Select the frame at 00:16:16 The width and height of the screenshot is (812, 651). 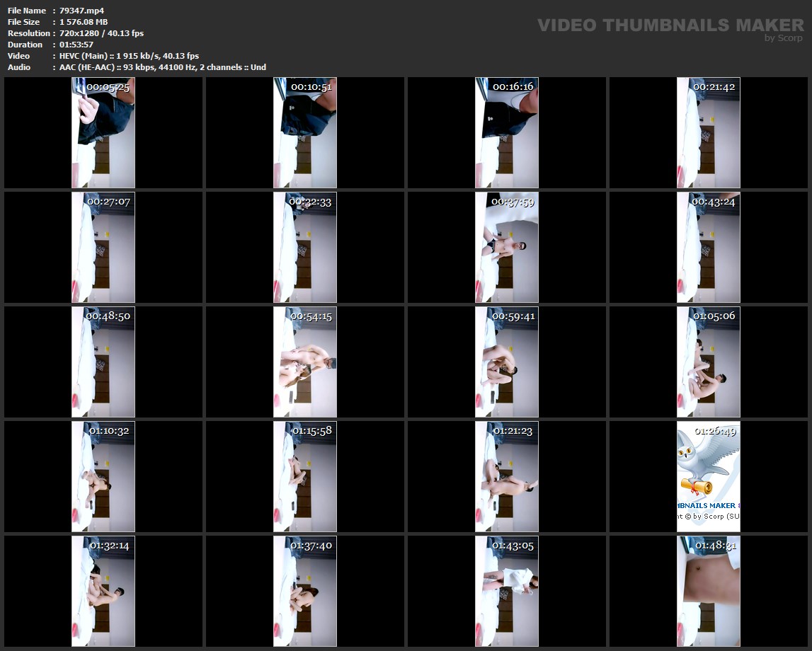click(x=507, y=133)
